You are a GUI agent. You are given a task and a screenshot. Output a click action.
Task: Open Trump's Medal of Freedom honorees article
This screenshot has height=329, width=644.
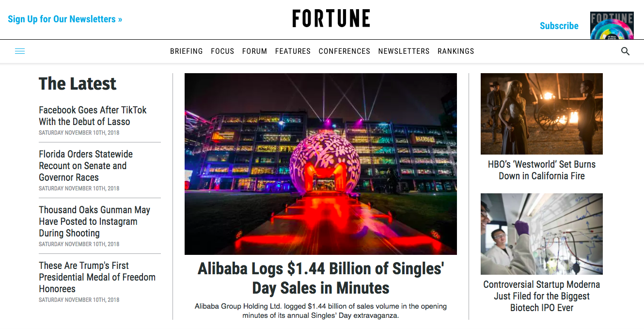click(97, 277)
